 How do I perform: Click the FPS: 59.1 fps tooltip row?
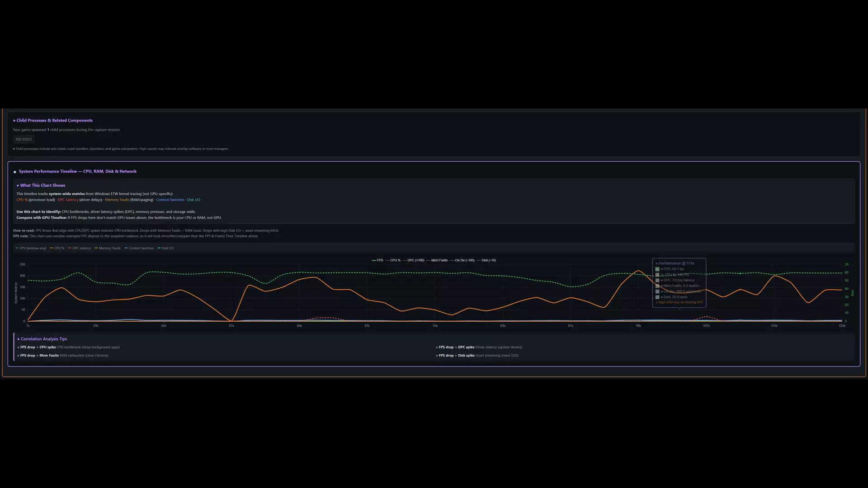pos(670,269)
